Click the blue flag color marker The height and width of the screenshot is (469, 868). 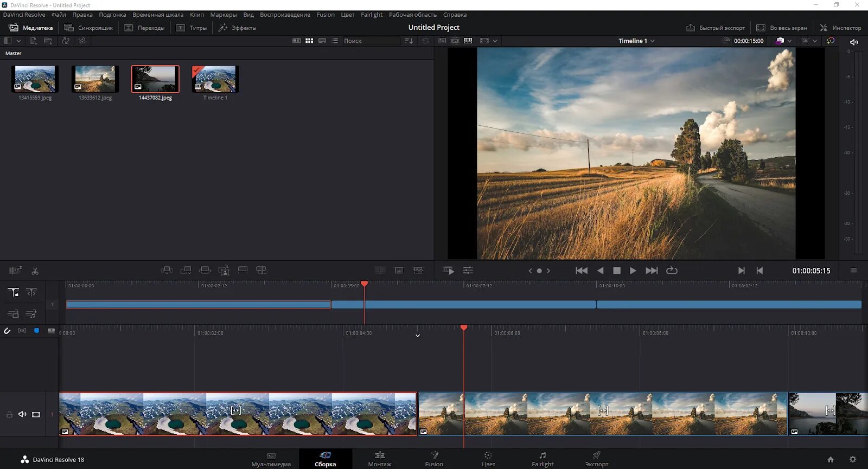pyautogui.click(x=36, y=330)
